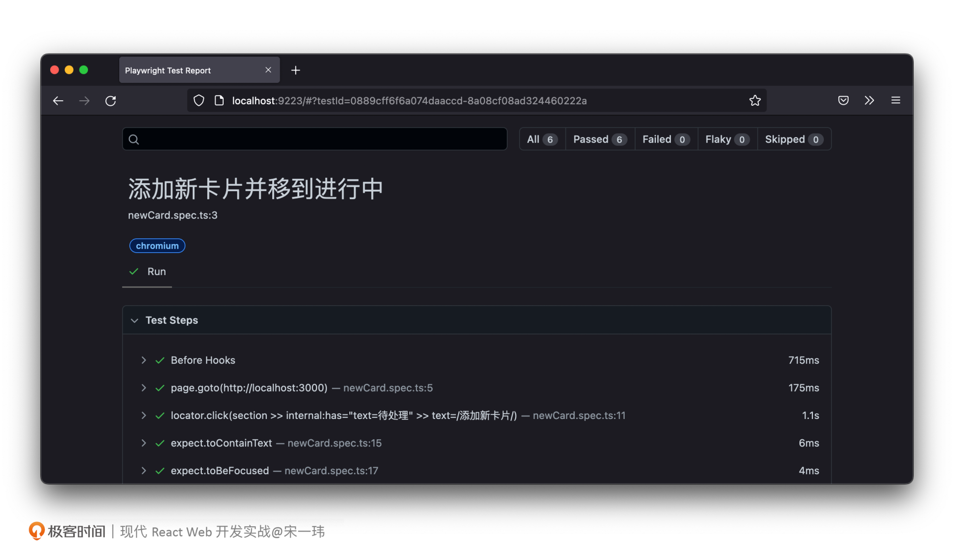Focus the test search input field
Viewport: 954px width, 560px height.
[x=315, y=139]
